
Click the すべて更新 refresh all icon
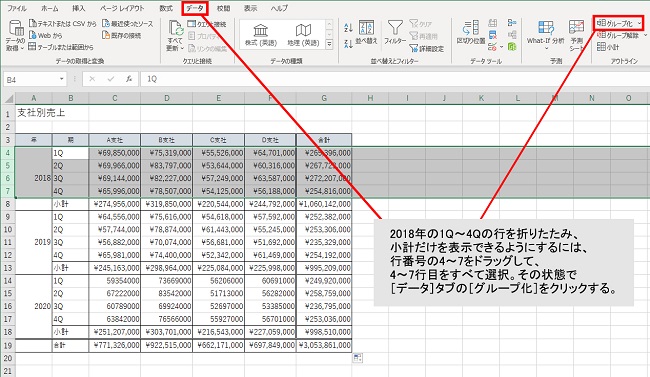coord(175,36)
